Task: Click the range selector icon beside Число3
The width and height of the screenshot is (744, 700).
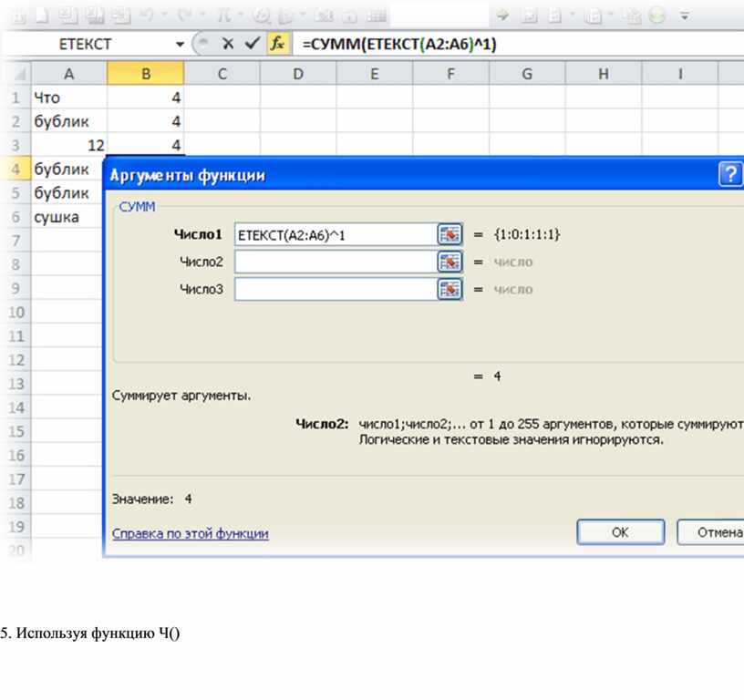Action: click(449, 289)
